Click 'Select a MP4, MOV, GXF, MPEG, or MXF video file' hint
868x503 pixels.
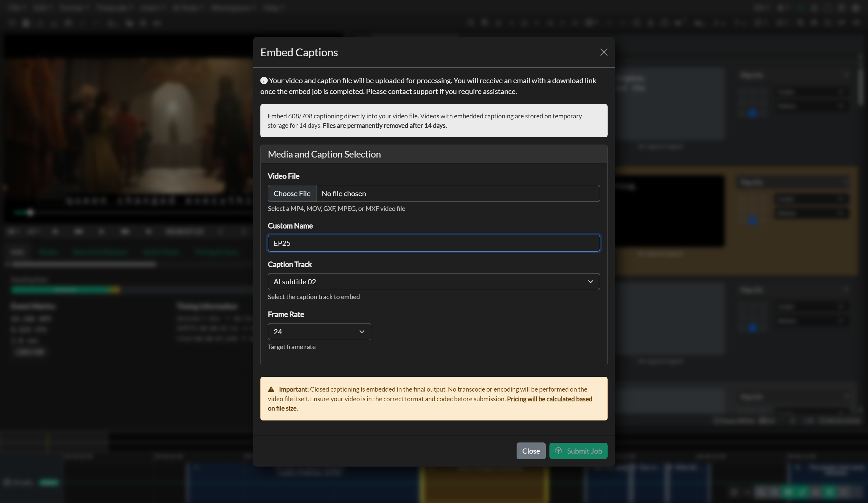[336, 209]
